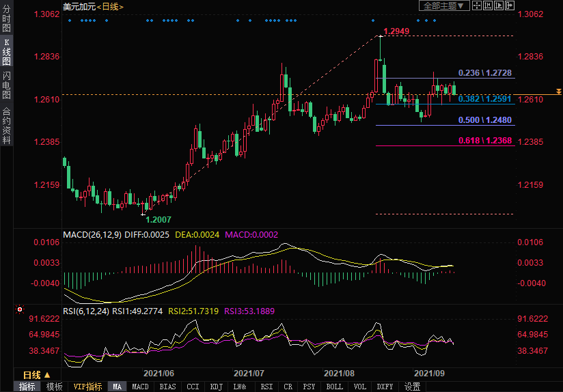Open the 合约资料 contract info tab

click(x=6, y=126)
